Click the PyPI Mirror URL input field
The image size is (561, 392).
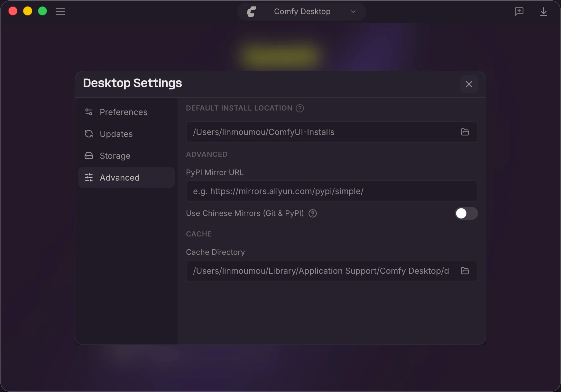332,191
